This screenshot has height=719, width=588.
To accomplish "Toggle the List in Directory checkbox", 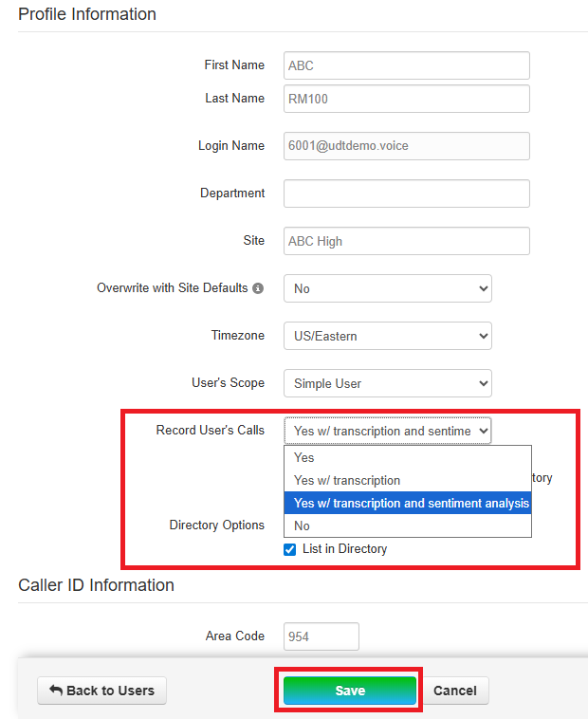I will [290, 549].
